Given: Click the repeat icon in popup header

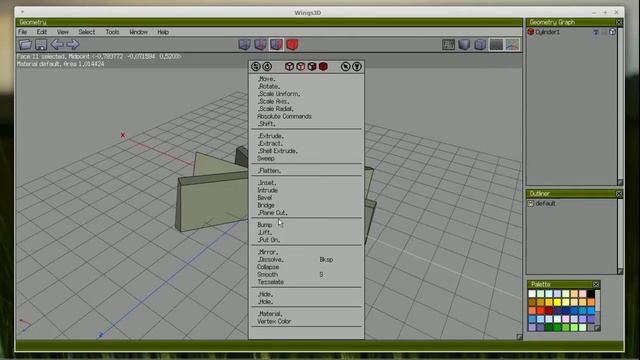Looking at the screenshot, I should click(267, 67).
